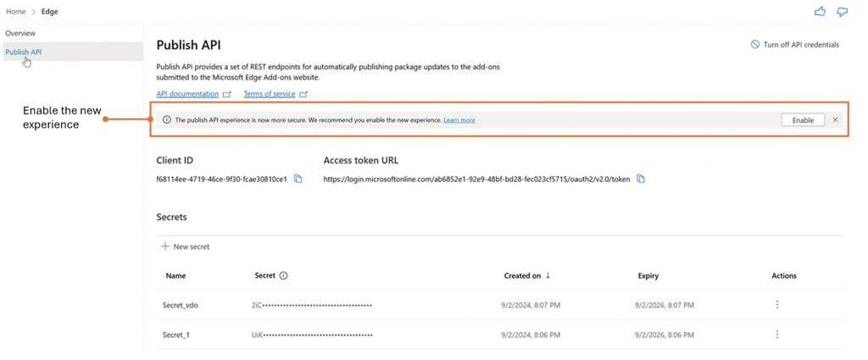868x360 pixels.
Task: Go to Home in the breadcrumb
Action: click(15, 11)
